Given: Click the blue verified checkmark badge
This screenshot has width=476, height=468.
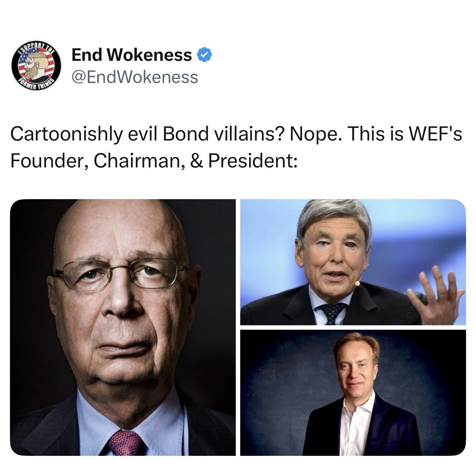Looking at the screenshot, I should click(x=205, y=55).
